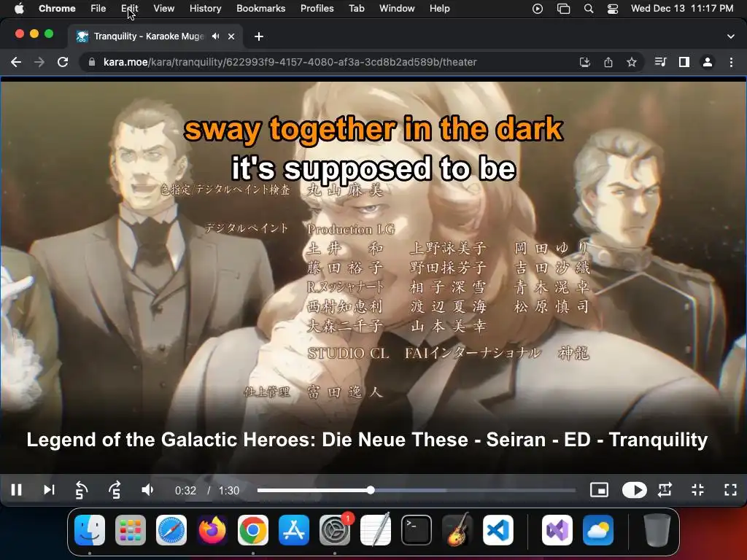This screenshot has width=747, height=560.
Task: Open a new Chrome tab
Action: (x=259, y=36)
